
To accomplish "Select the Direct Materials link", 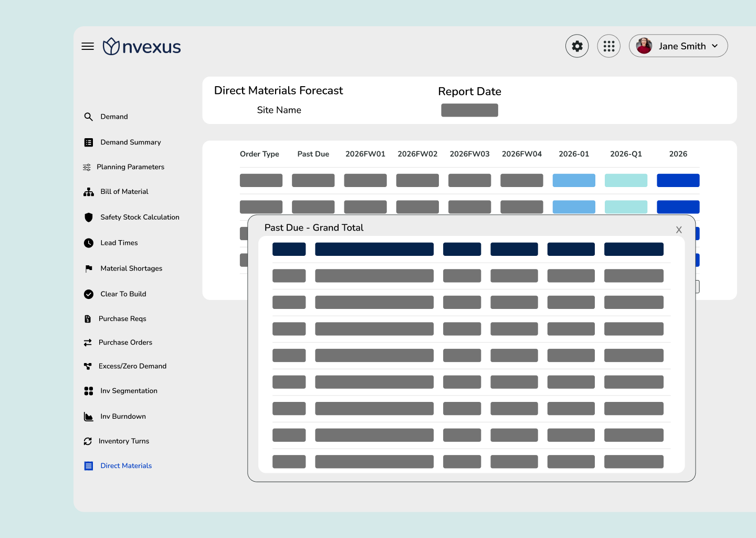I will (126, 466).
